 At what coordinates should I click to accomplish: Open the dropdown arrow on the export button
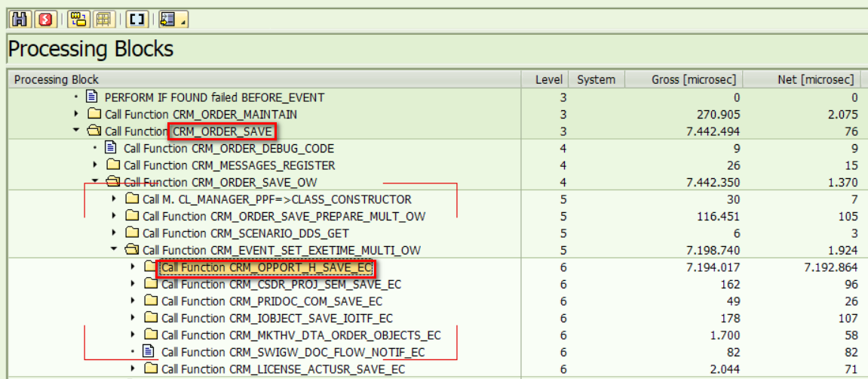coord(183,21)
